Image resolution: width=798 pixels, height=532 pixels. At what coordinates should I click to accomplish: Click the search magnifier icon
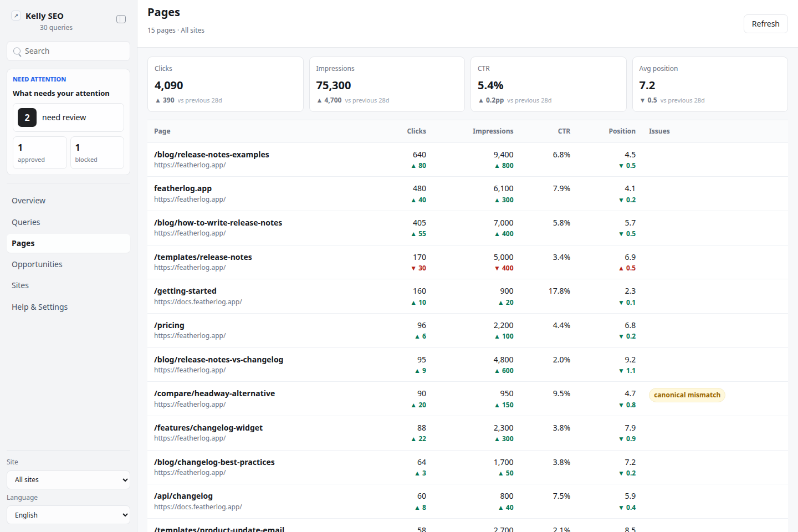(17, 52)
